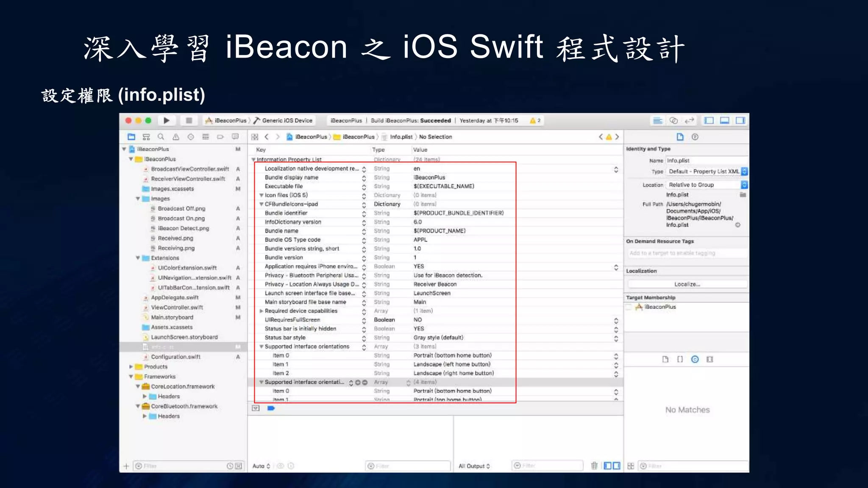This screenshot has height=488, width=868.
Task: Click No Selection in jump bar
Action: point(435,137)
